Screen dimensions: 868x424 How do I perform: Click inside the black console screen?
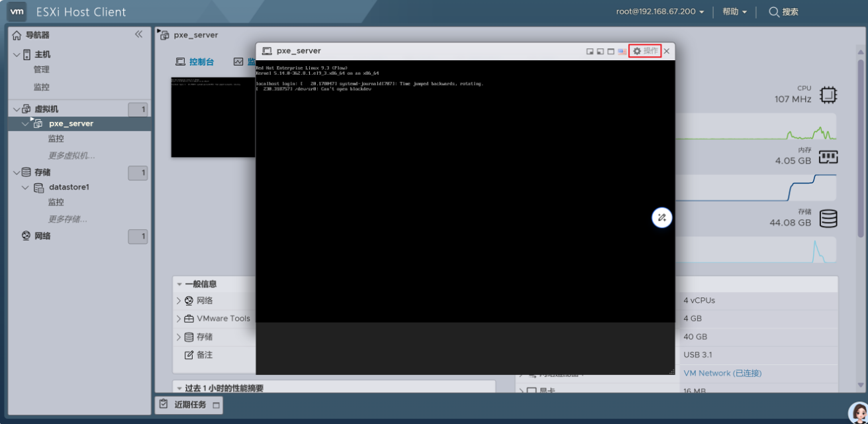click(465, 191)
